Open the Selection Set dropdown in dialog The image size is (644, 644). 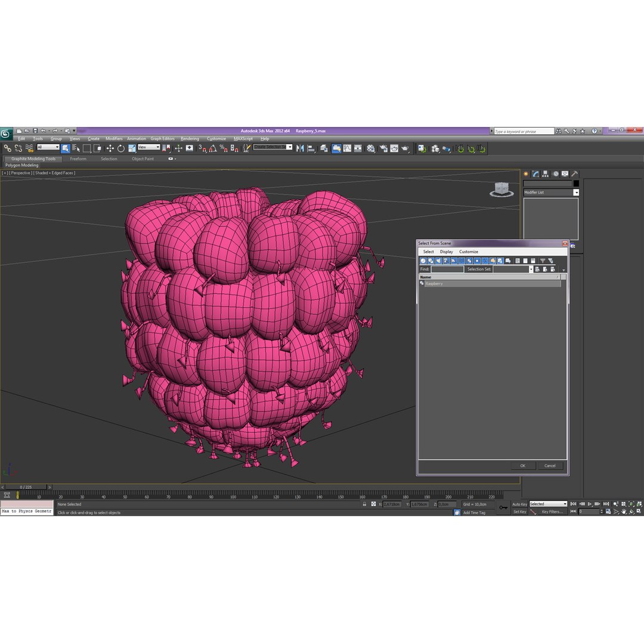(x=531, y=270)
